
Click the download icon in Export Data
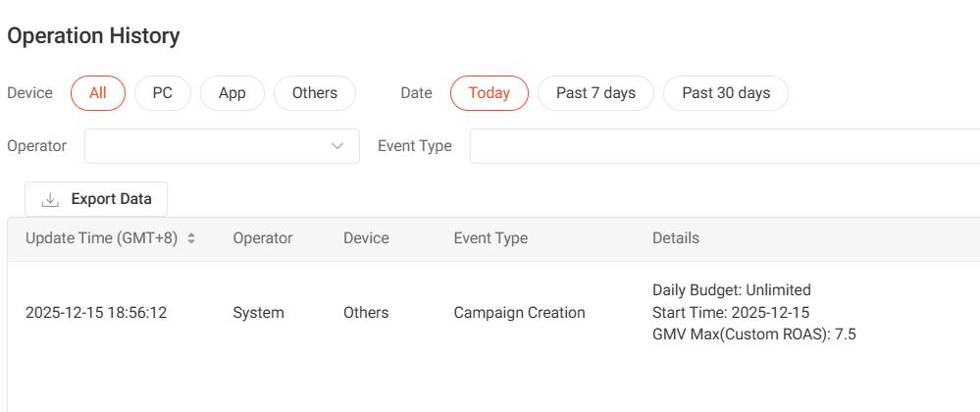[50, 200]
